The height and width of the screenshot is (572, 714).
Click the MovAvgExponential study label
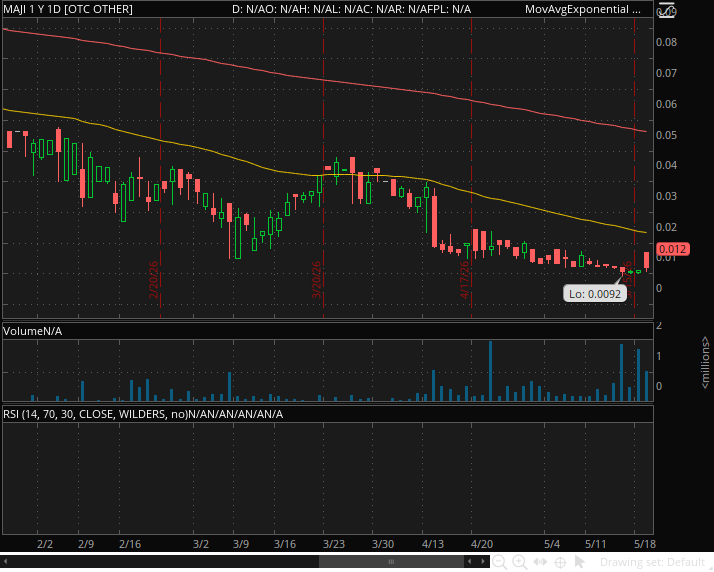[582, 9]
